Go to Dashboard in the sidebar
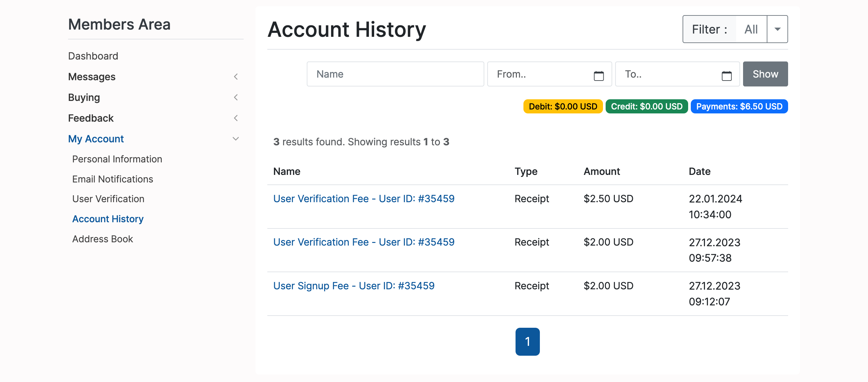 pos(93,56)
